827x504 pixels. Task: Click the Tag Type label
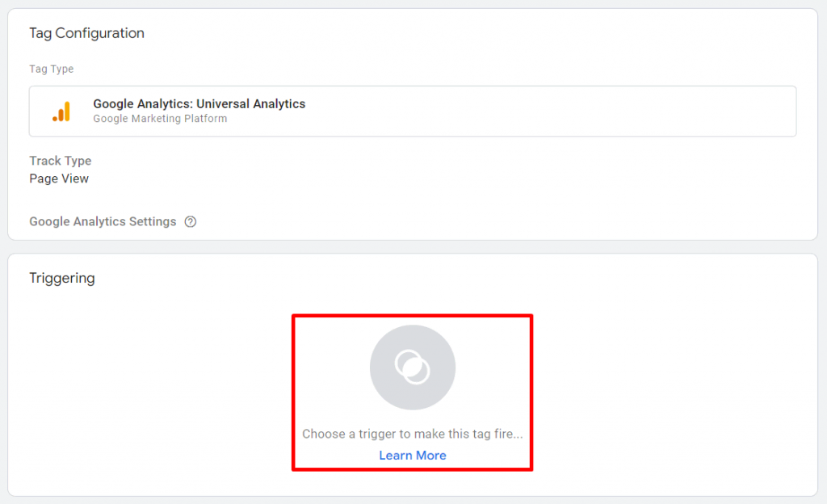(51, 69)
